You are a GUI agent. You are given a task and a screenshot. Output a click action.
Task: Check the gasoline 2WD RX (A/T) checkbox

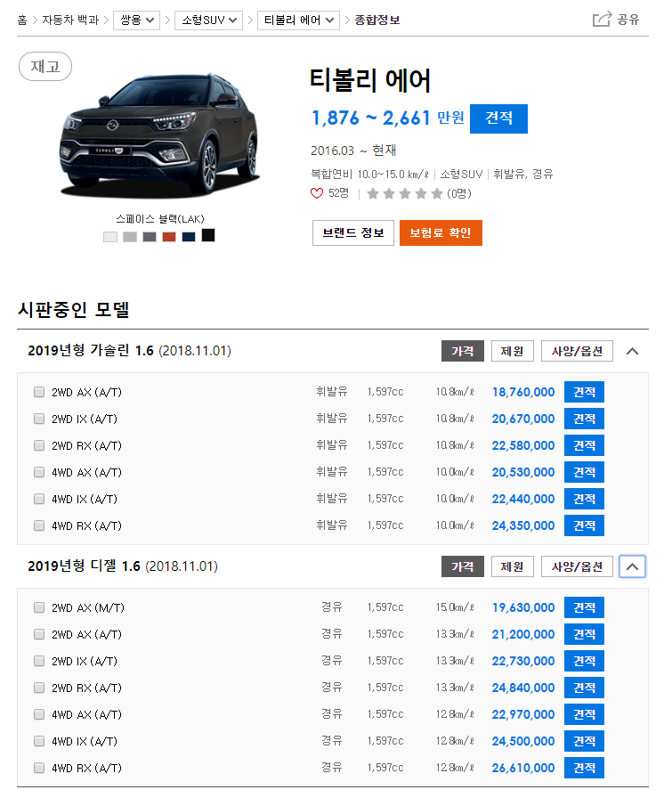39,445
